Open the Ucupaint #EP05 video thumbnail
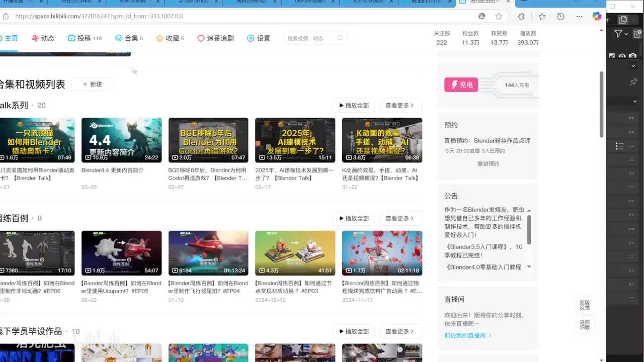Image resolution: width=644 pixels, height=362 pixels. coord(121,253)
